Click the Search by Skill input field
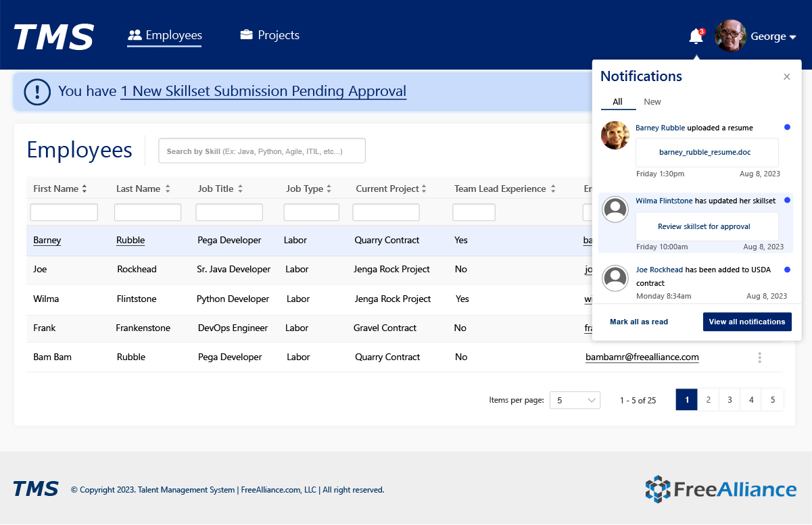The image size is (812, 525). (262, 151)
